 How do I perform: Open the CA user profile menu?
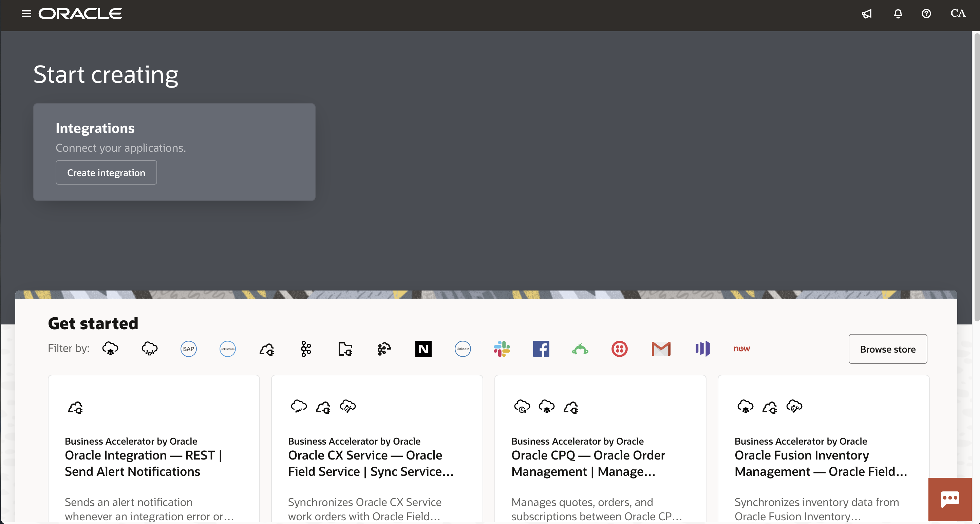coord(958,13)
